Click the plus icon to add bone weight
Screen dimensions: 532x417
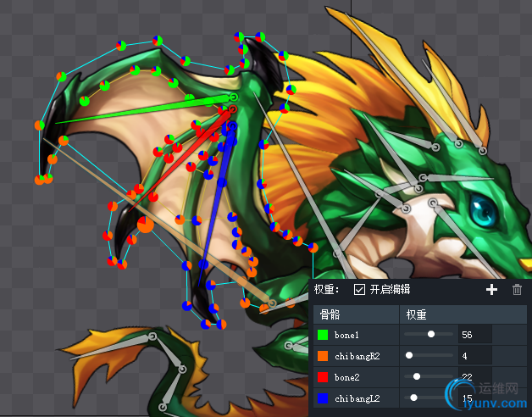491,290
